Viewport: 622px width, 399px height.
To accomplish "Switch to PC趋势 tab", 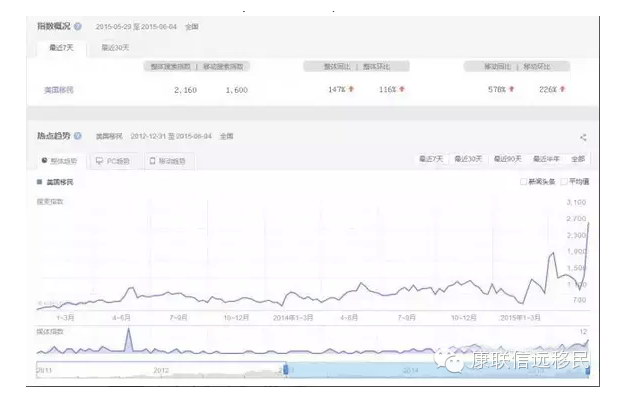I will [113, 161].
